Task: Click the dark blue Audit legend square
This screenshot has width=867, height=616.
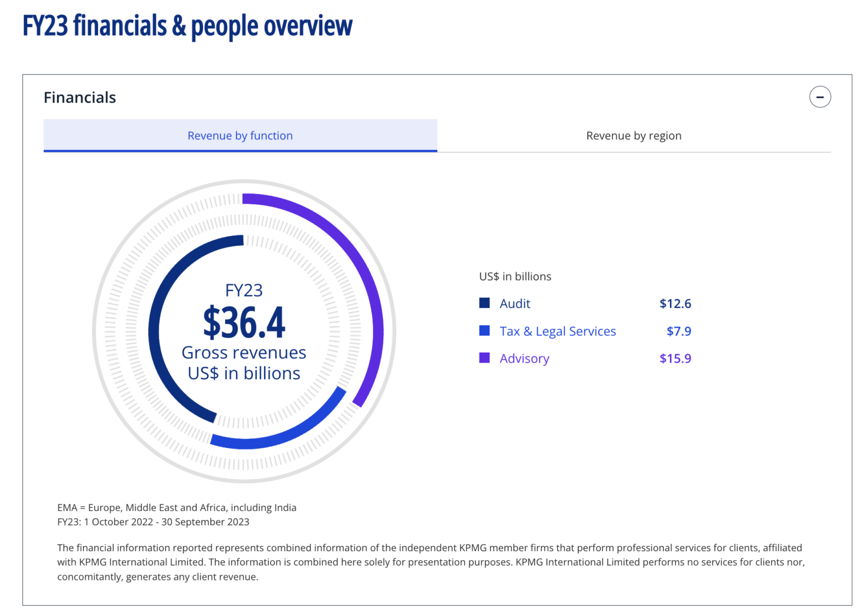Action: click(484, 302)
